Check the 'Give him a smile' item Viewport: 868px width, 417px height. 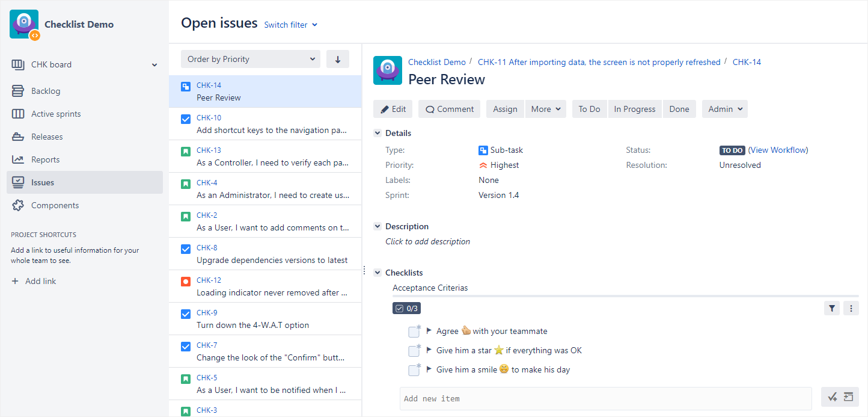[414, 369]
